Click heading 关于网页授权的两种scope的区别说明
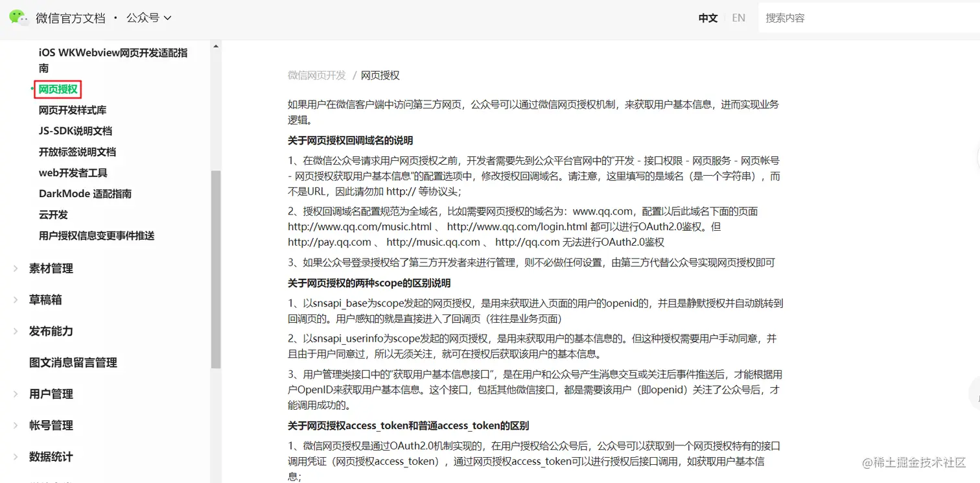Image resolution: width=980 pixels, height=483 pixels. point(369,283)
